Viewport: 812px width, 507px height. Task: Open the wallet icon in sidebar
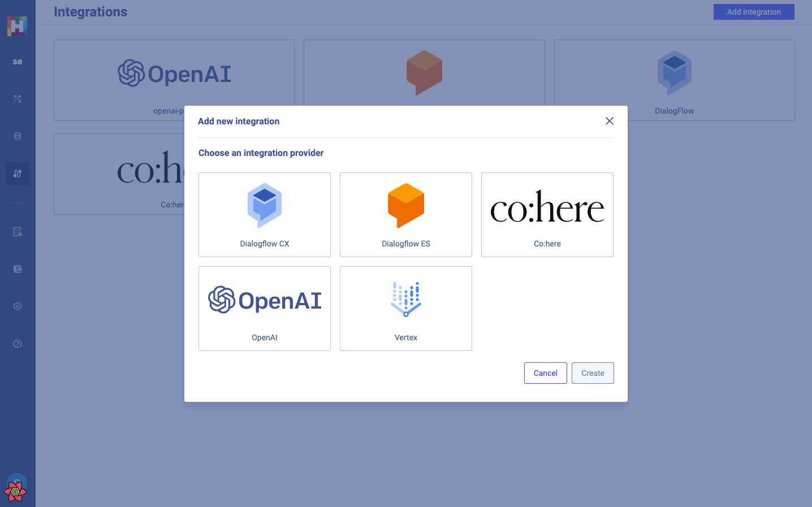pyautogui.click(x=18, y=269)
